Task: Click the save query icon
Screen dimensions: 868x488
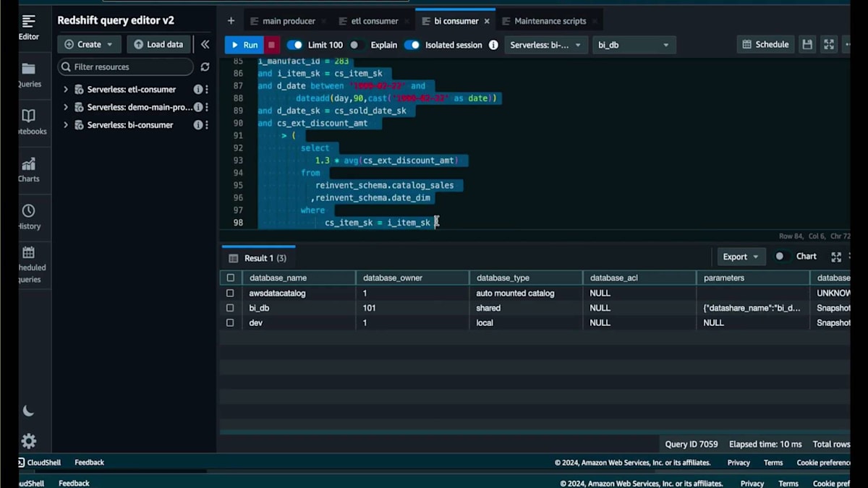Action: 807,45
